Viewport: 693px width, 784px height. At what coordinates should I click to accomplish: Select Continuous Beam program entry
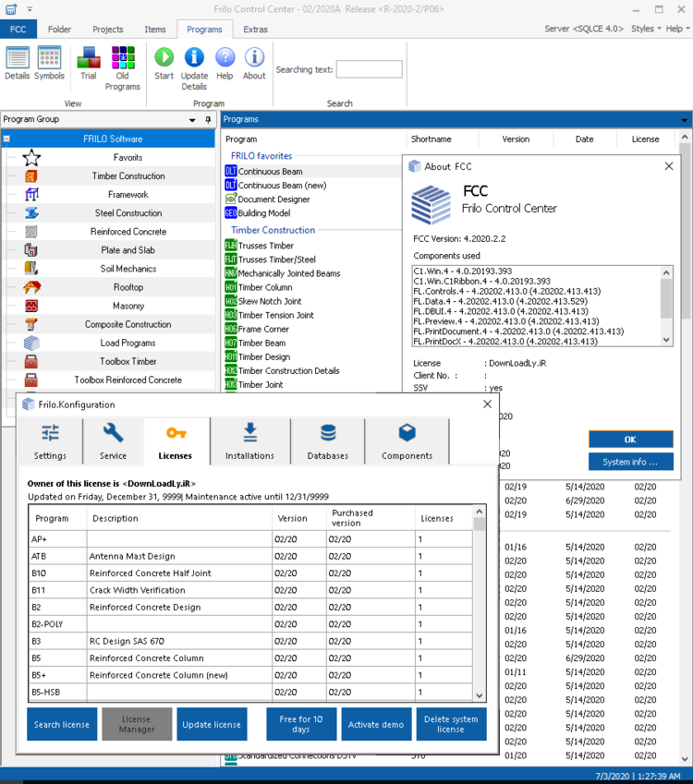(x=270, y=172)
